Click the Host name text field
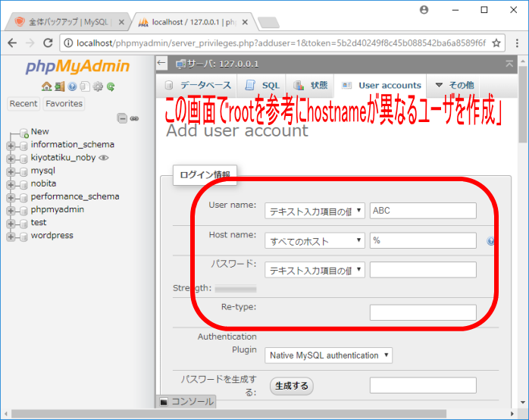 pos(423,240)
